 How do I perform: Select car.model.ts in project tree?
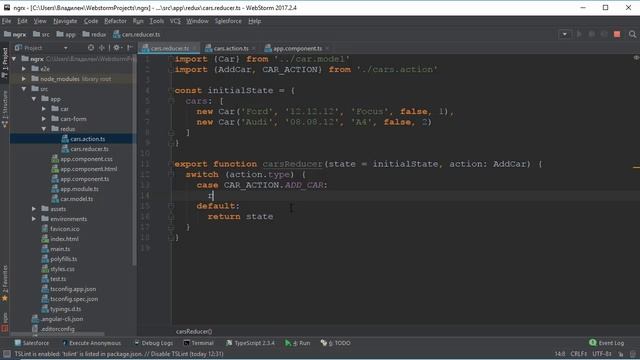(72, 199)
